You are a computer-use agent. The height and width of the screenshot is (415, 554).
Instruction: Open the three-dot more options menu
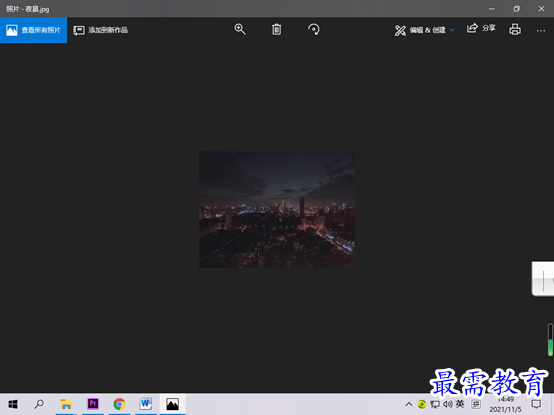(x=541, y=31)
